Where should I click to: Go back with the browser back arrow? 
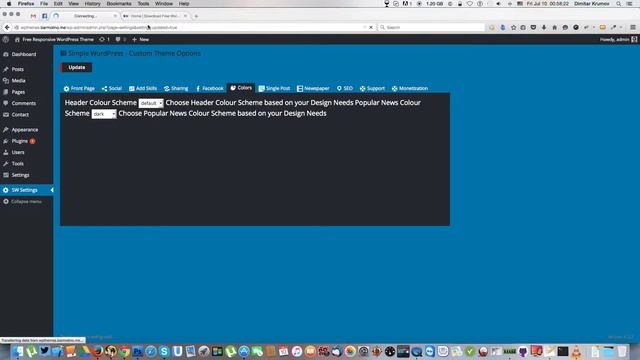[x=7, y=27]
